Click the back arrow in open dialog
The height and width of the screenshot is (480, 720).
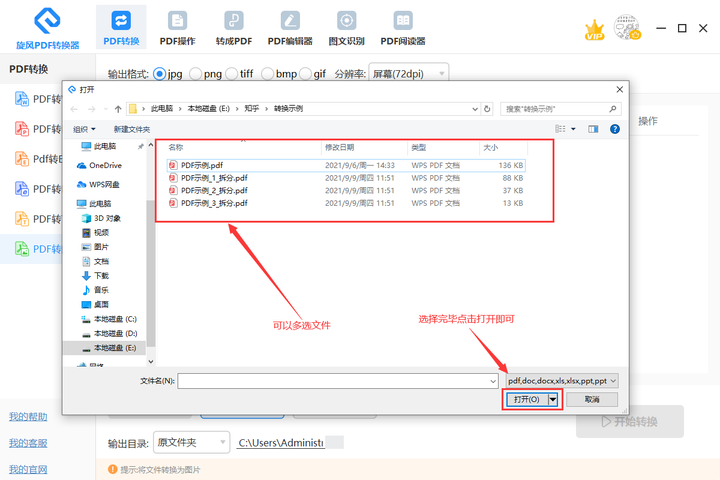74,109
